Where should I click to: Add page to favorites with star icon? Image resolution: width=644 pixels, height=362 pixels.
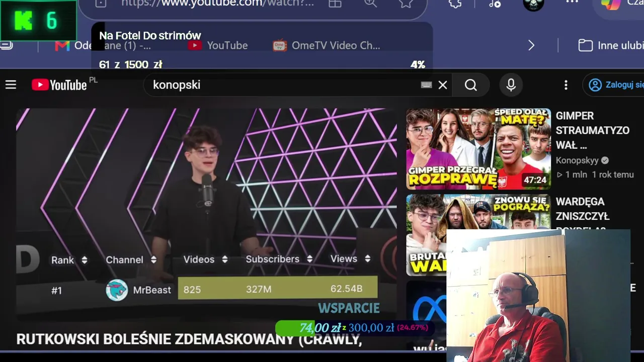coord(406,3)
